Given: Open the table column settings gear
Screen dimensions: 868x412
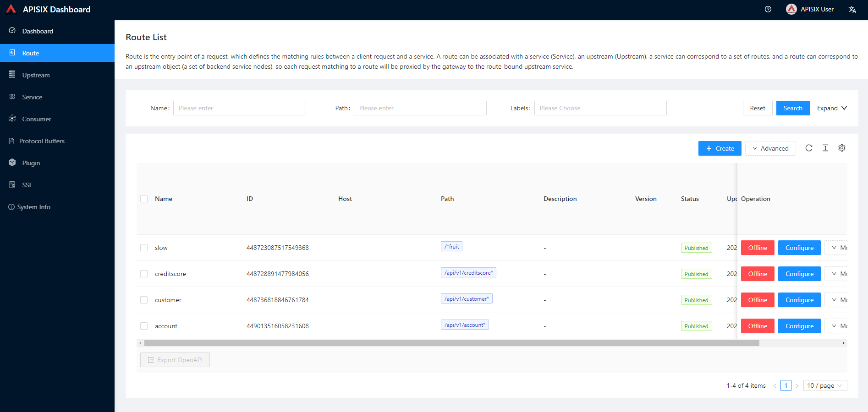Looking at the screenshot, I should (x=841, y=148).
